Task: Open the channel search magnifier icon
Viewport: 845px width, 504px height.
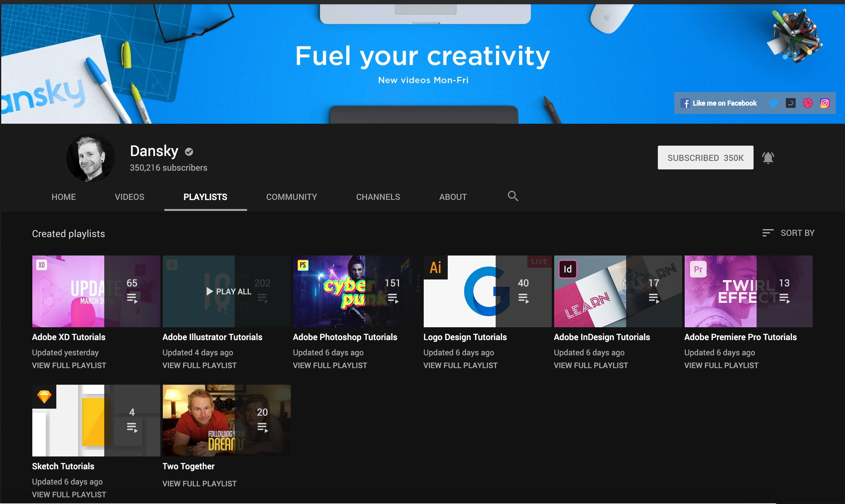Action: point(513,196)
